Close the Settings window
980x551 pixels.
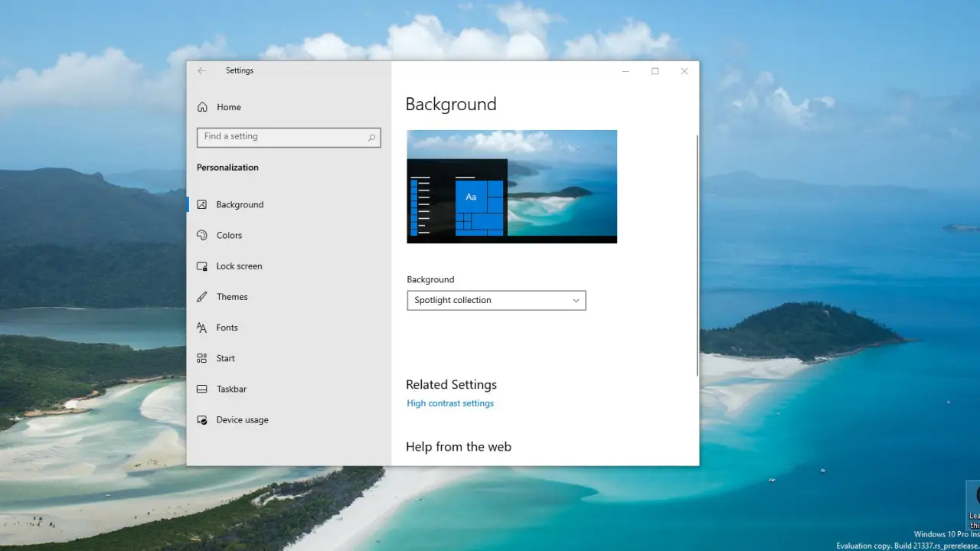tap(684, 71)
